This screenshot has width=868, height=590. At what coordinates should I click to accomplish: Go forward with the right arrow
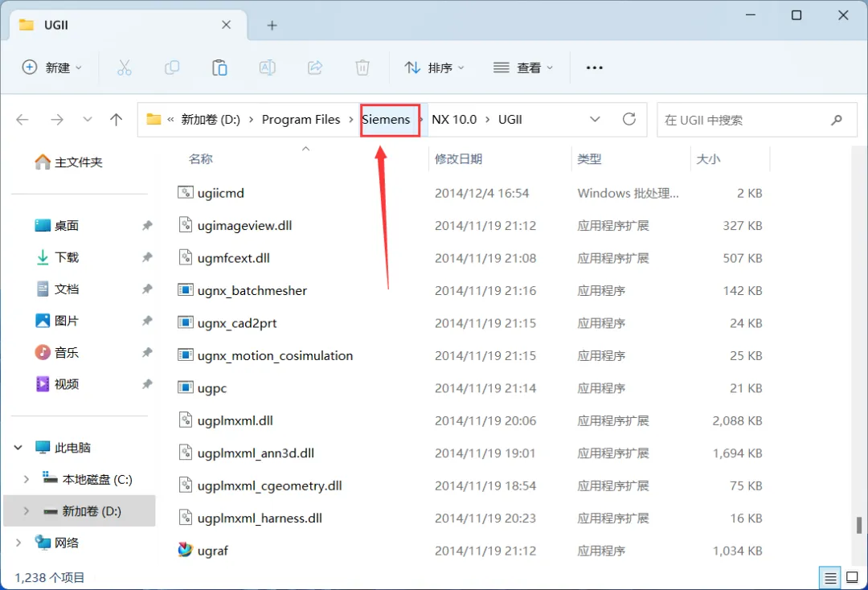click(x=57, y=120)
